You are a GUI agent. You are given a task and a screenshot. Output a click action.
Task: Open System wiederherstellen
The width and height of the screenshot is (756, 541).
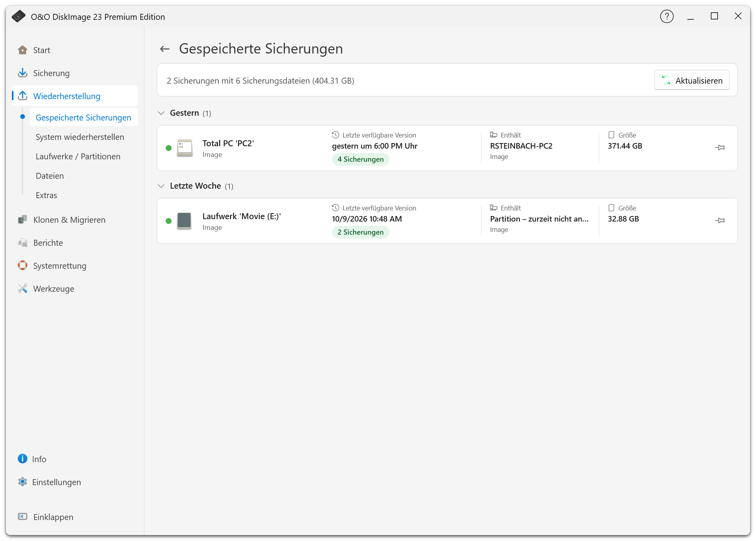pyautogui.click(x=80, y=137)
